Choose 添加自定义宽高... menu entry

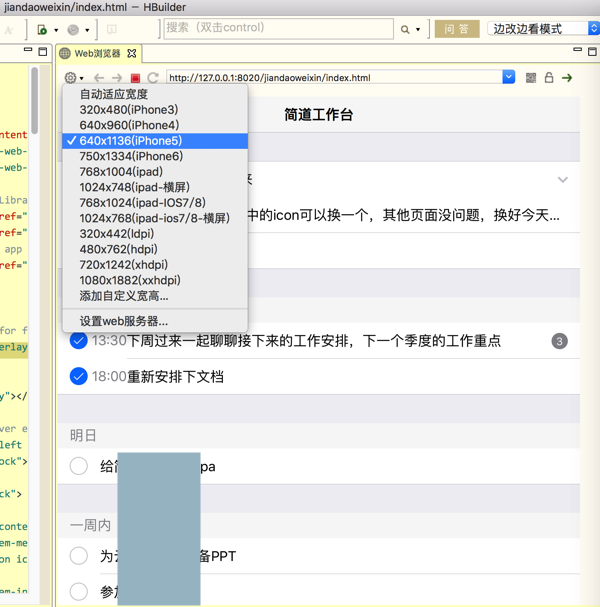(155, 296)
